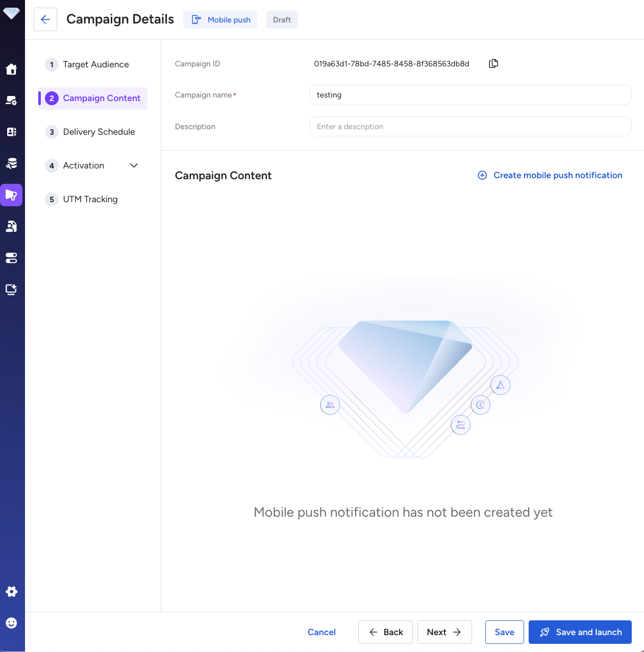Click the back arrow beside Campaign Details
The width and height of the screenshot is (644, 652).
pyautogui.click(x=45, y=19)
